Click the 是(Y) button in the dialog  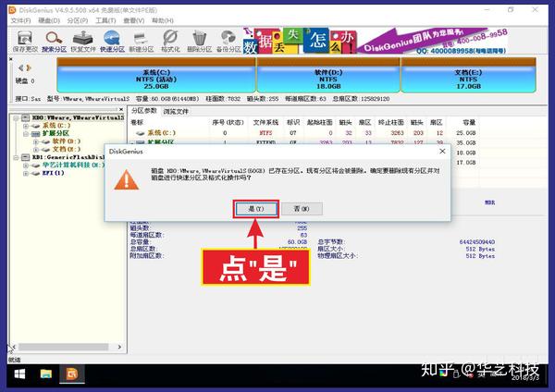click(x=256, y=209)
